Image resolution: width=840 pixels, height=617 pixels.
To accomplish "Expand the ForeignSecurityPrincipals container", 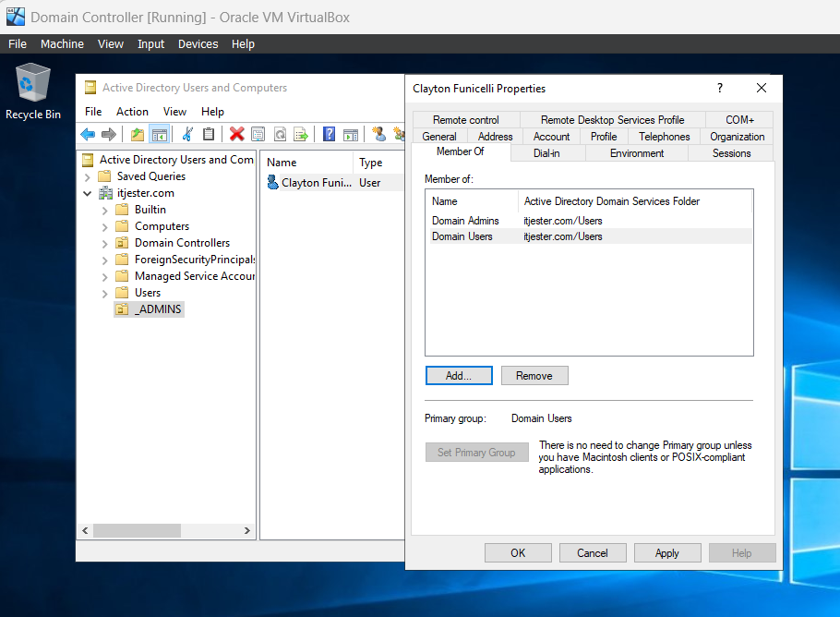I will pos(105,260).
